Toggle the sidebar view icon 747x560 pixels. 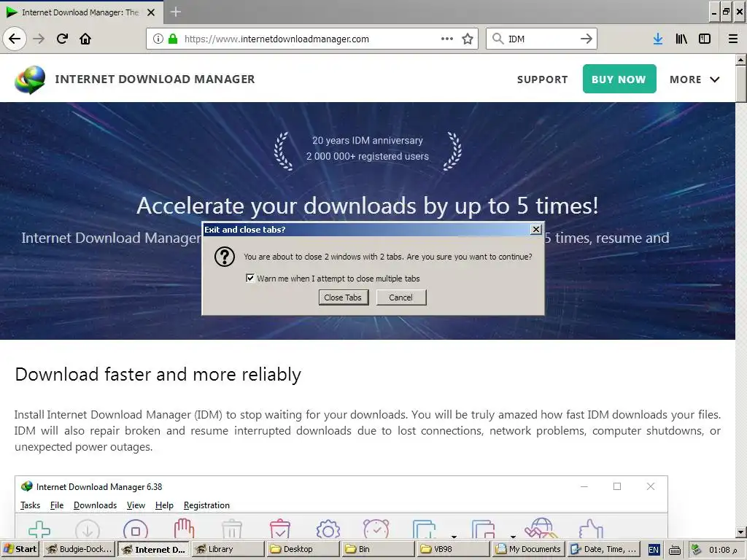(705, 39)
